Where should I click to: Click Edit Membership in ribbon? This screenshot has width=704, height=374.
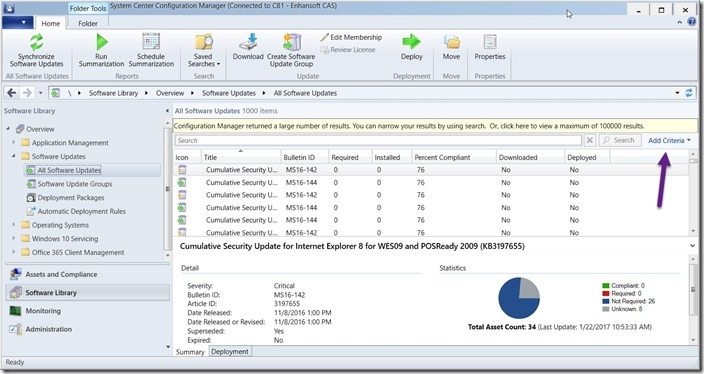[x=352, y=37]
